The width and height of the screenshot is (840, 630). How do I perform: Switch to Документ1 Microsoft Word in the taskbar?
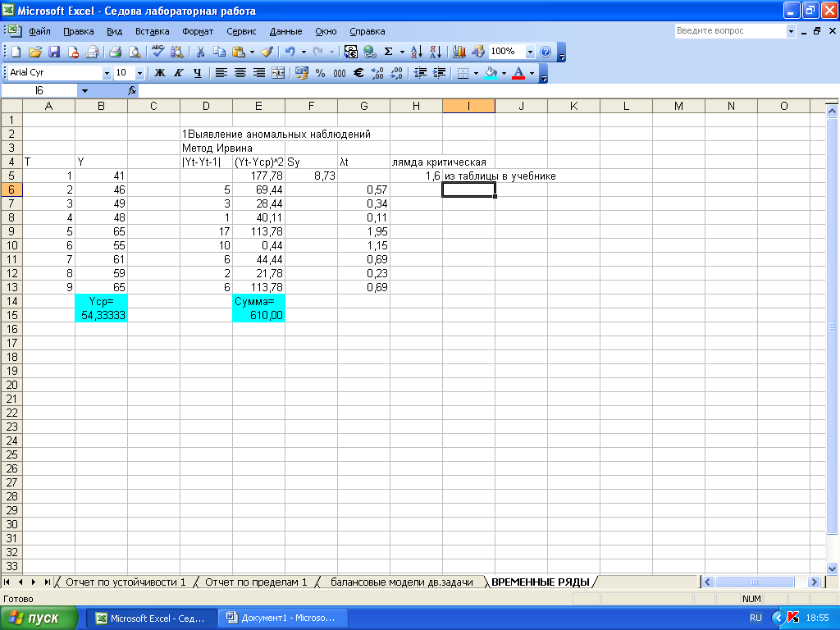(283, 619)
